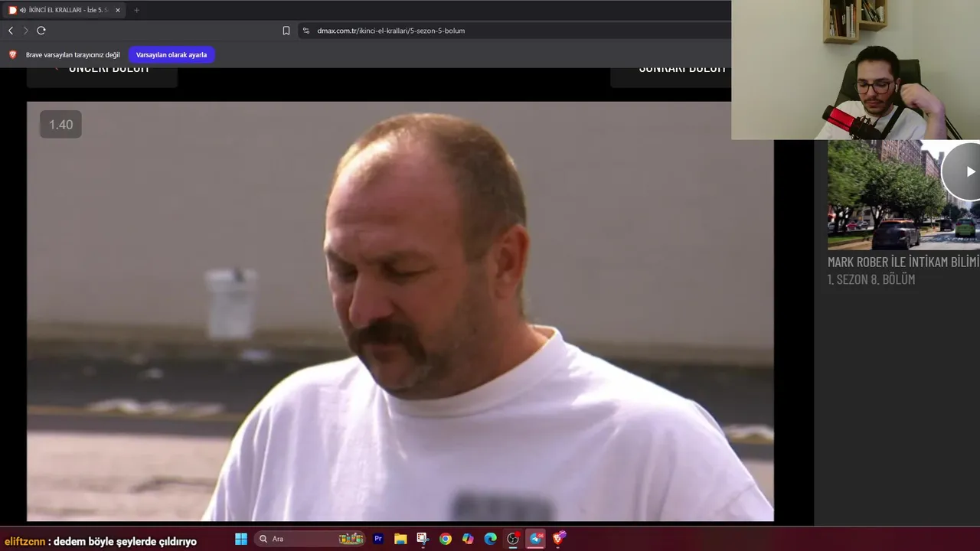Close the İKİNCİ EL KRALLARI tab
Image resolution: width=980 pixels, height=551 pixels.
click(118, 10)
